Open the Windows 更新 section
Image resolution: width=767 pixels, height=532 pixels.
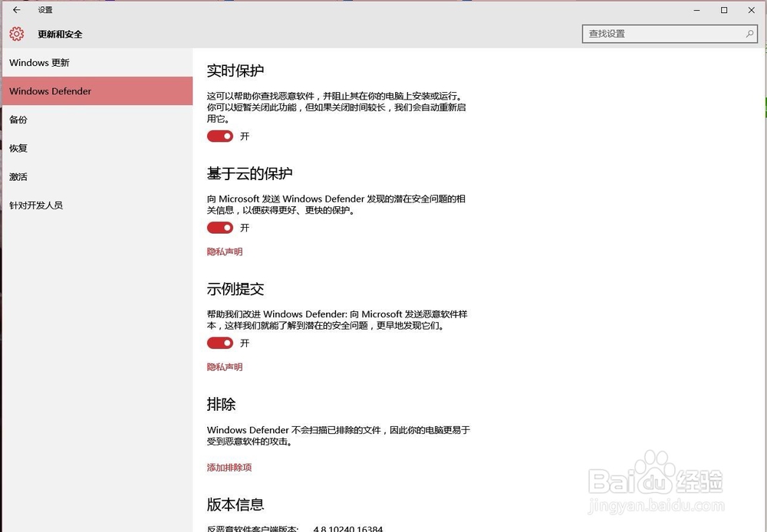pyautogui.click(x=97, y=63)
